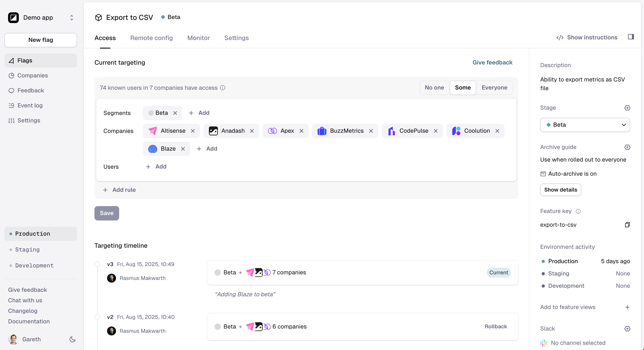Collapse the right sidebar panel icon
Image resolution: width=644 pixels, height=350 pixels.
pos(631,37)
